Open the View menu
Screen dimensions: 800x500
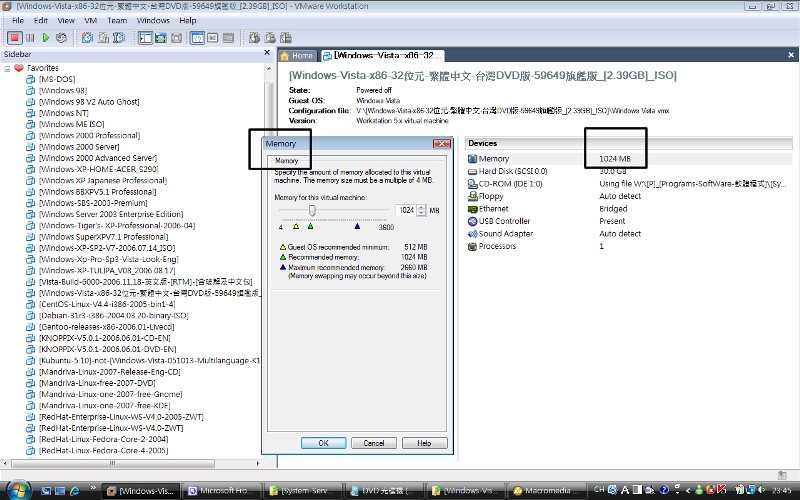pyautogui.click(x=66, y=21)
